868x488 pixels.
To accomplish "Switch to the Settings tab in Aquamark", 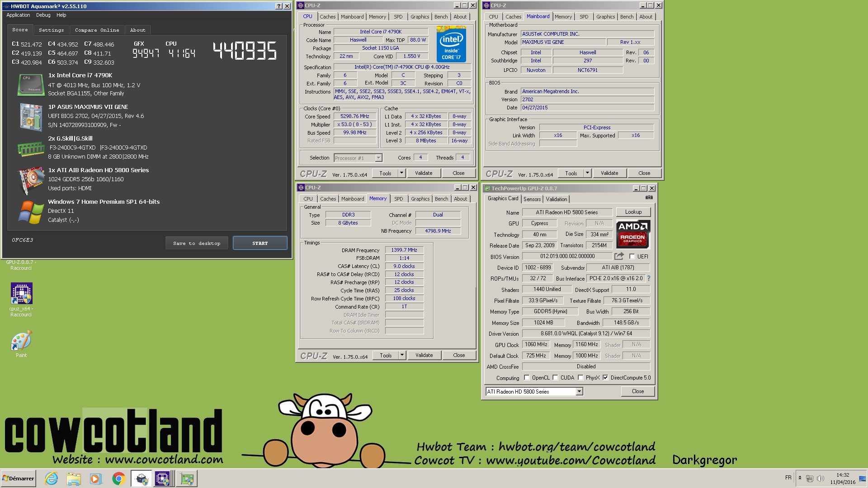I will click(52, 30).
